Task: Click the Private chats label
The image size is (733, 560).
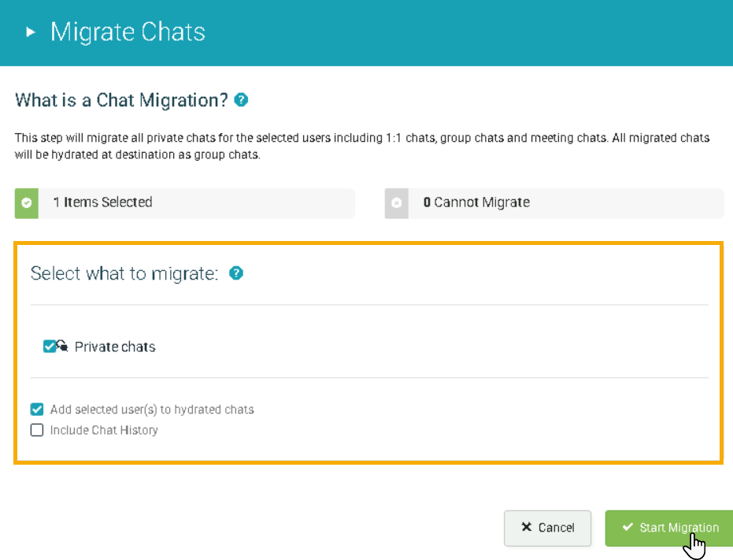Action: (x=115, y=347)
